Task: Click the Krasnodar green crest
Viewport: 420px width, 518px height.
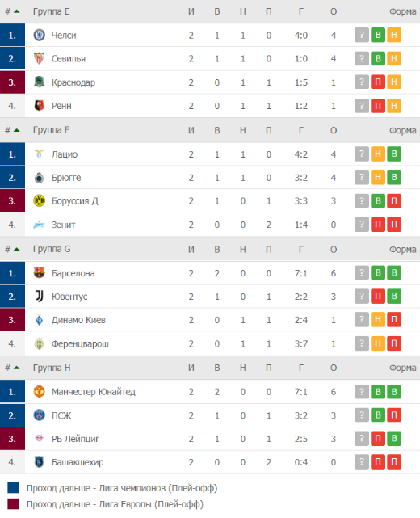Action: click(x=40, y=82)
